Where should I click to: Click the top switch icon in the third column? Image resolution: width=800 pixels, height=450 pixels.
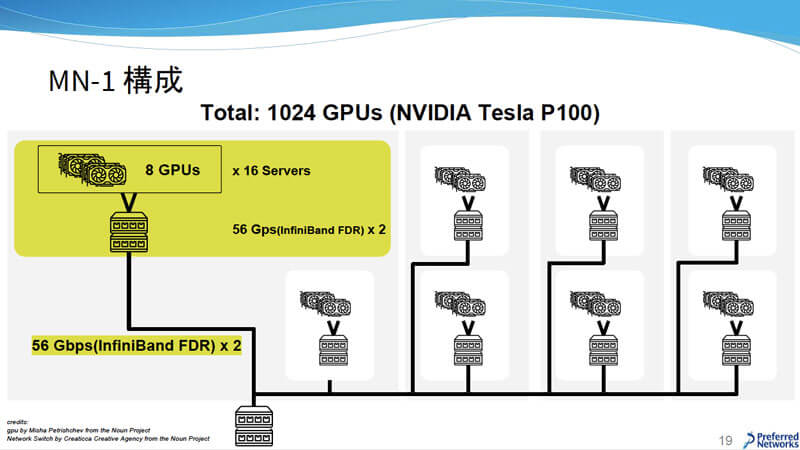tap(604, 226)
